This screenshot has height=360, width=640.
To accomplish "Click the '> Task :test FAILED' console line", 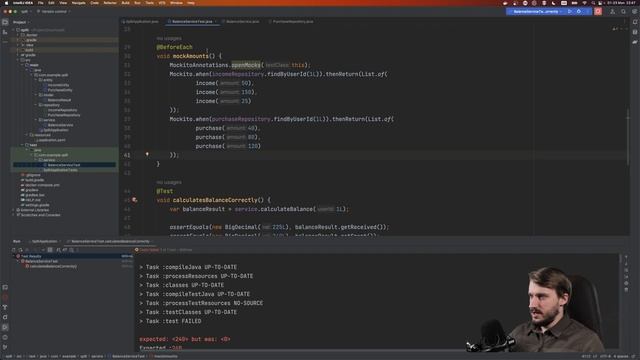I will click(x=170, y=321).
